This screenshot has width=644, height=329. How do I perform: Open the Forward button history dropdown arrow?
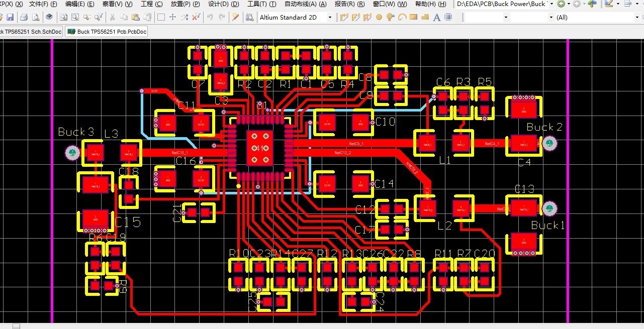(x=584, y=4)
